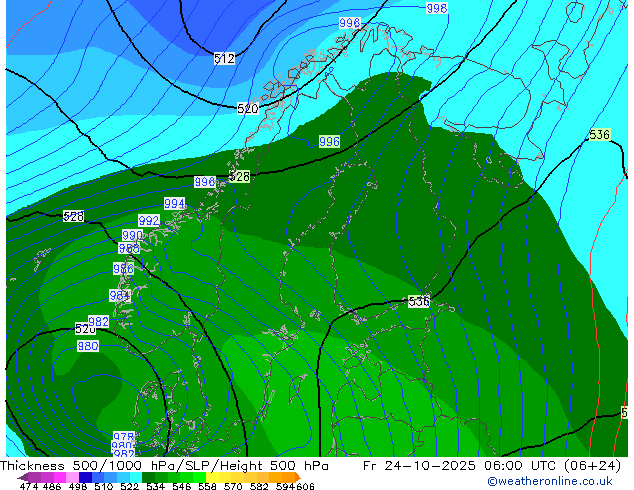The width and height of the screenshot is (634, 490).
Task: Click the (06+24) forecast offset text
Action: tap(592, 466)
